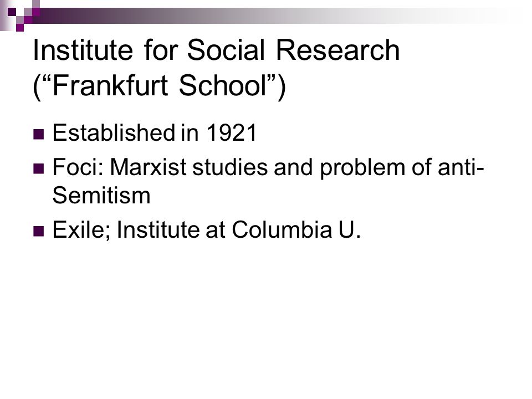Click the word "Social" in the title
Image resolution: width=532 pixels, height=399 pixels.
tap(226, 50)
